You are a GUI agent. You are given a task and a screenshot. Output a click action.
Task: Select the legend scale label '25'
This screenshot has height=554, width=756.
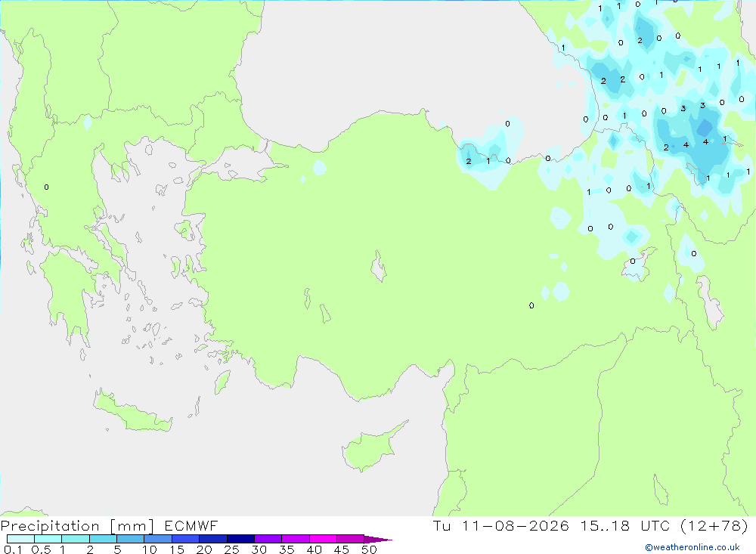(x=232, y=549)
